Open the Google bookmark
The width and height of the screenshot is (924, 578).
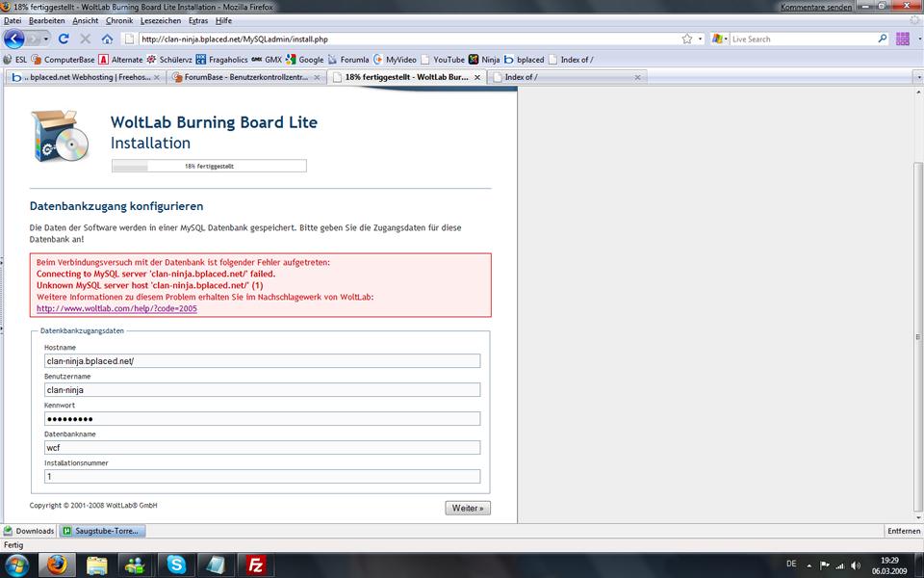pyautogui.click(x=305, y=60)
